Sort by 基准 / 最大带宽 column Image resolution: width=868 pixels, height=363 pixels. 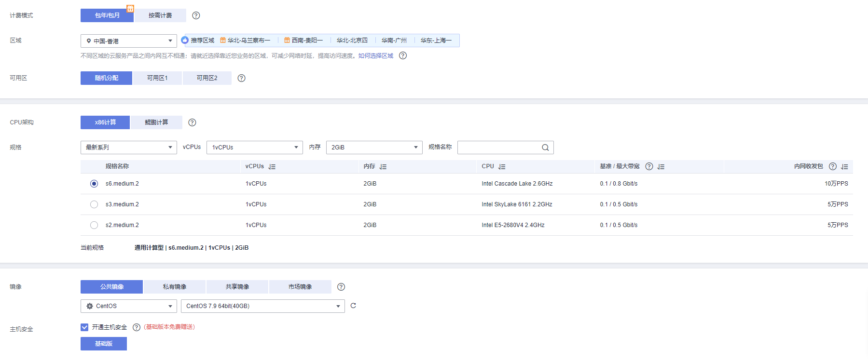pos(661,167)
